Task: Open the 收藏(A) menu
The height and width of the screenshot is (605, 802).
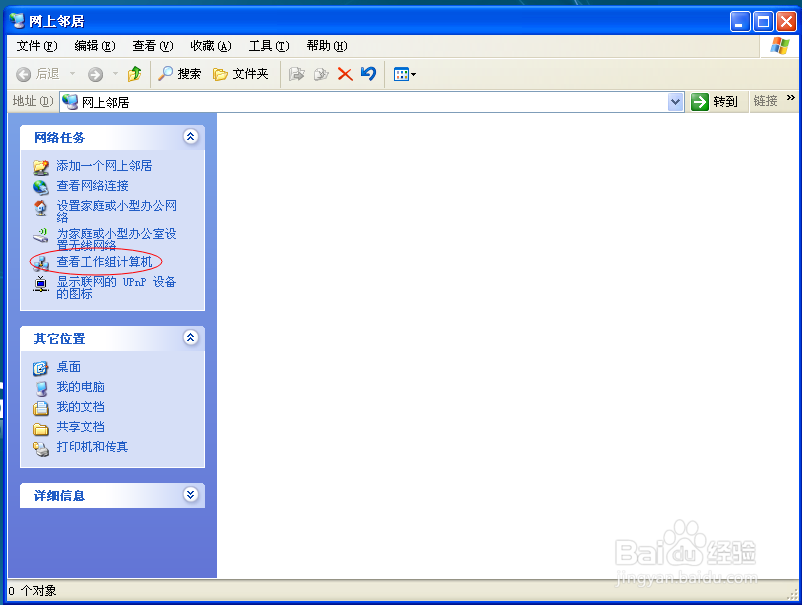Action: click(211, 46)
